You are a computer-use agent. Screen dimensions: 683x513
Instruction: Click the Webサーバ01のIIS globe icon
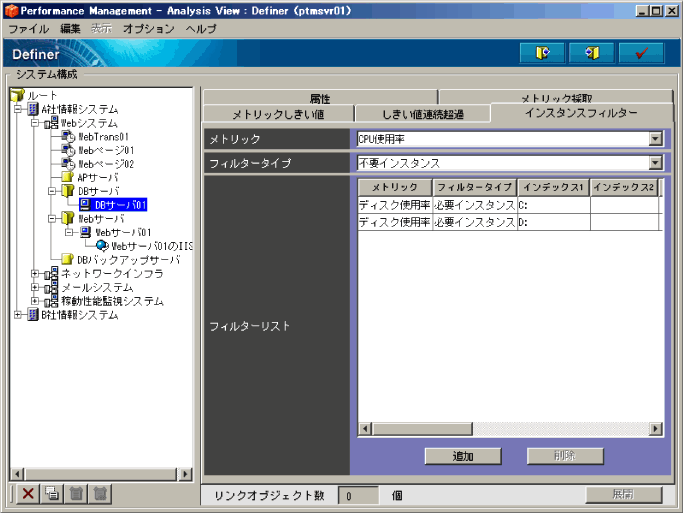click(102, 246)
